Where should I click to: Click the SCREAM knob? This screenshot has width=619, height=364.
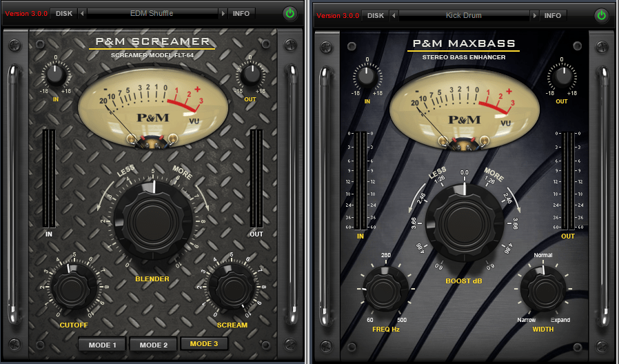coord(232,287)
